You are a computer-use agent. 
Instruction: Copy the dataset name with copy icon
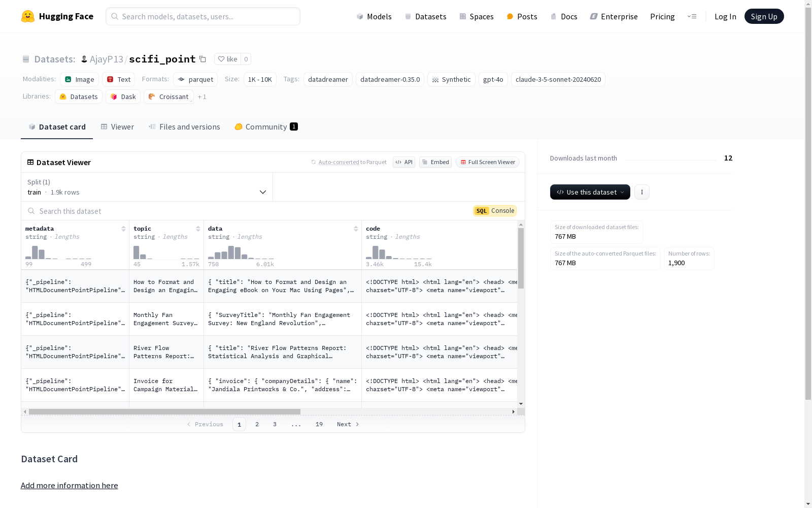[x=202, y=59]
